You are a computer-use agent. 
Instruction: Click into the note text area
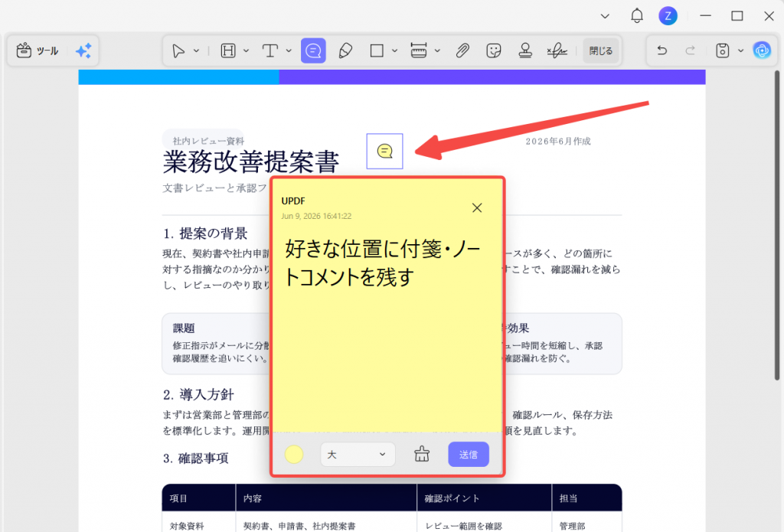click(387, 330)
